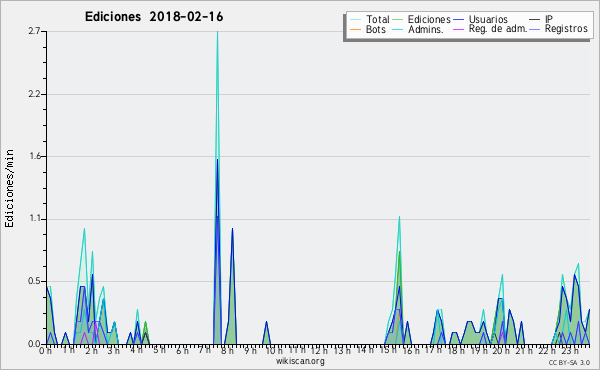600x370 pixels.
Task: Click the 'wikiscan.org' text below chart
Action: (x=300, y=361)
